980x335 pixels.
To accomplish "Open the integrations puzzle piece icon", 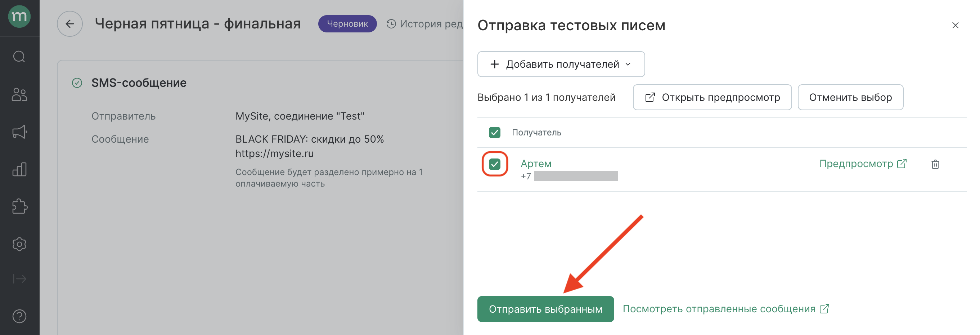I will pyautogui.click(x=19, y=206).
